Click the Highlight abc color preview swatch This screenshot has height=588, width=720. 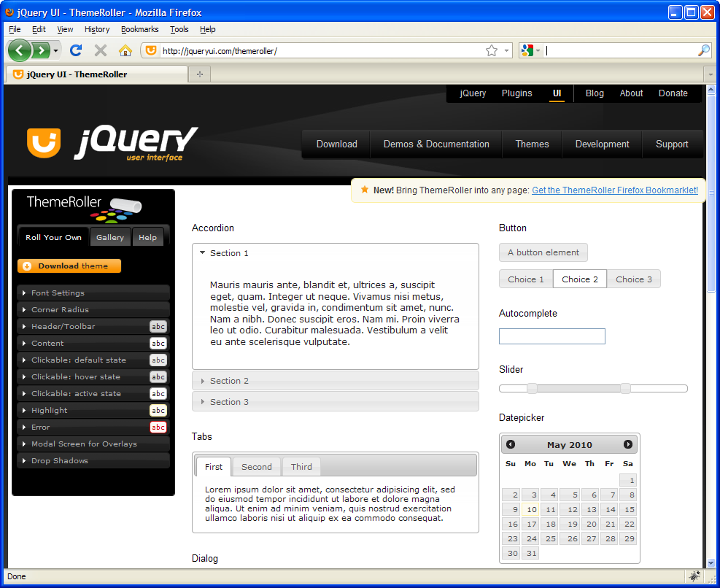coord(158,410)
